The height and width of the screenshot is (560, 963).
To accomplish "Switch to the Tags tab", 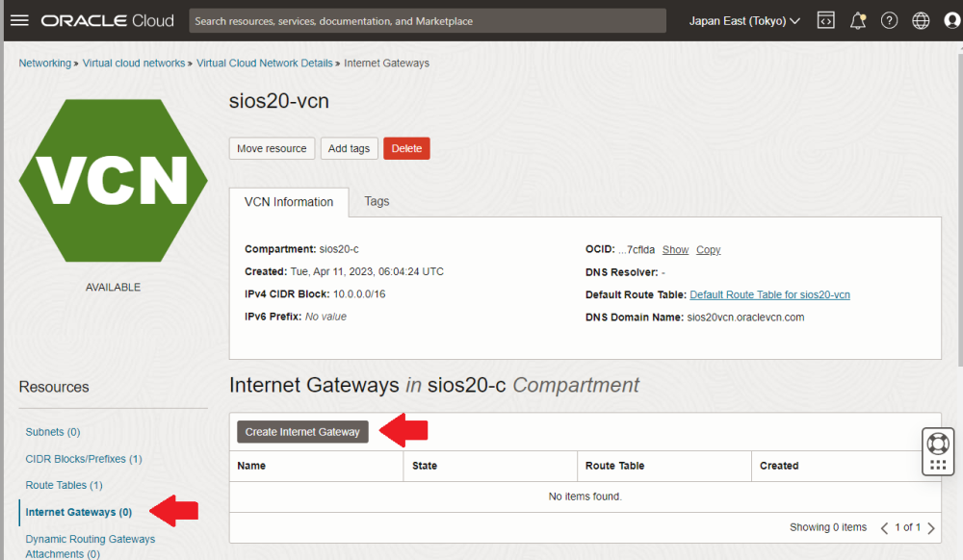I will (377, 201).
